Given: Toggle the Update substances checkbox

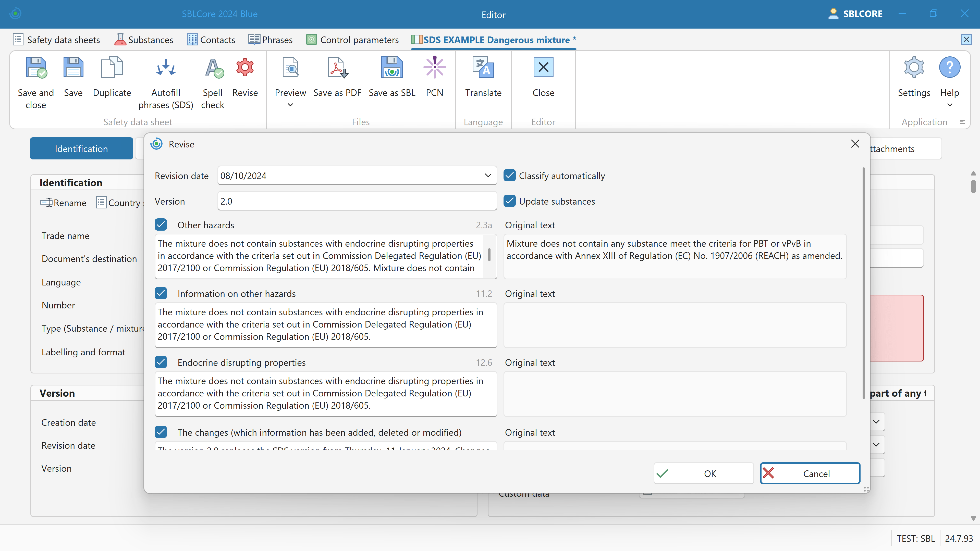Looking at the screenshot, I should pos(509,201).
